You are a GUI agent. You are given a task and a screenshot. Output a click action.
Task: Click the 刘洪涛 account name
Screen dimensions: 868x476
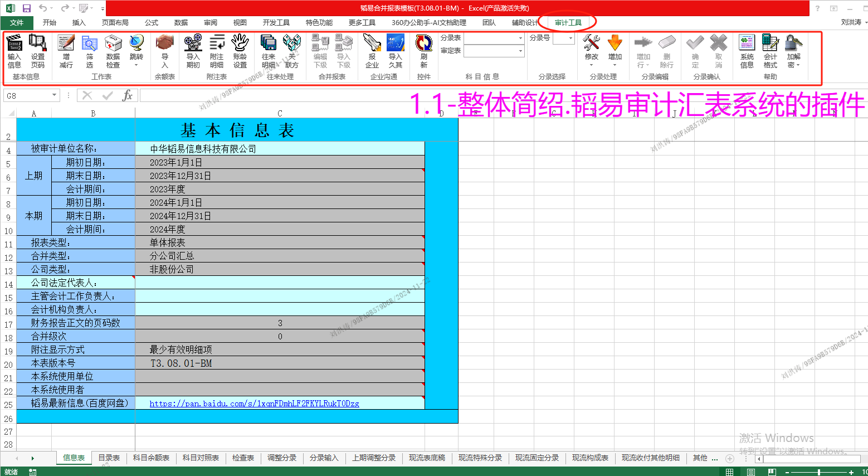pos(851,22)
